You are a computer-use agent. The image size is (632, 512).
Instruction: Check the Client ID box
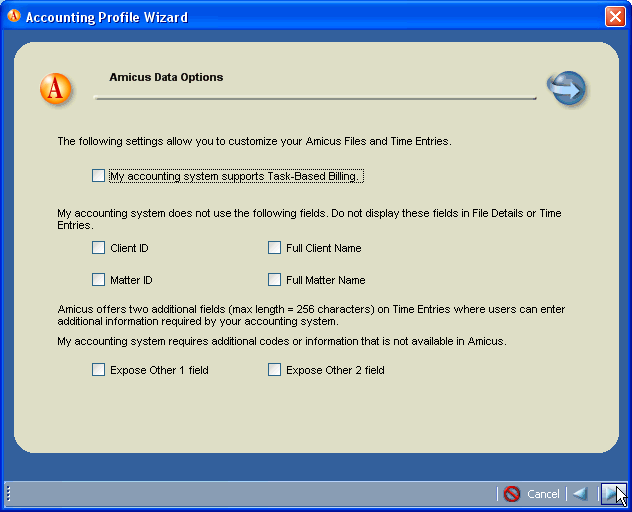pos(98,248)
